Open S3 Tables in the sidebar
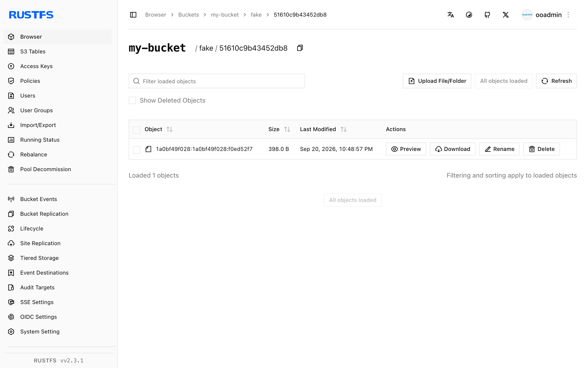 (58, 52)
